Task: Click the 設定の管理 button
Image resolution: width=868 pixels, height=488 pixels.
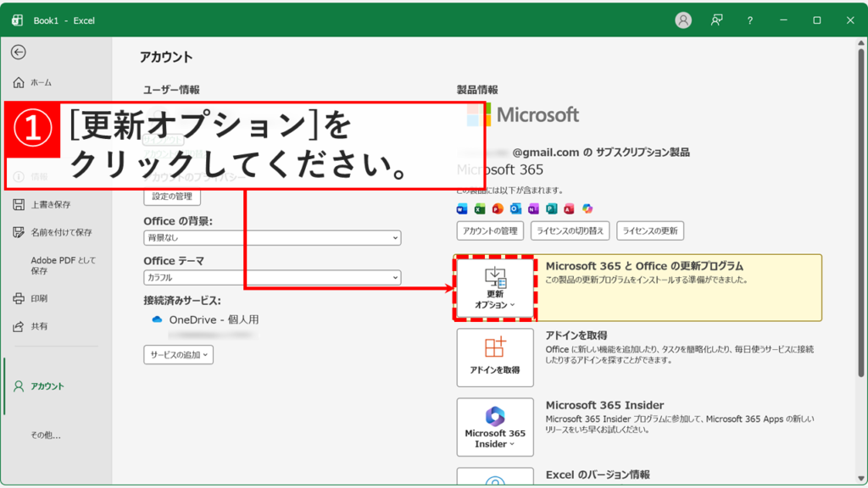Action: 172,197
